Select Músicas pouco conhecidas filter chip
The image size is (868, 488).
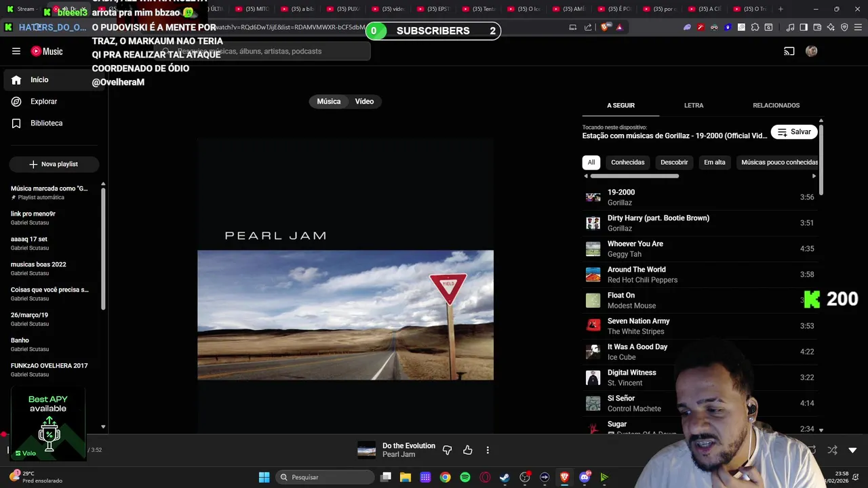(x=779, y=163)
